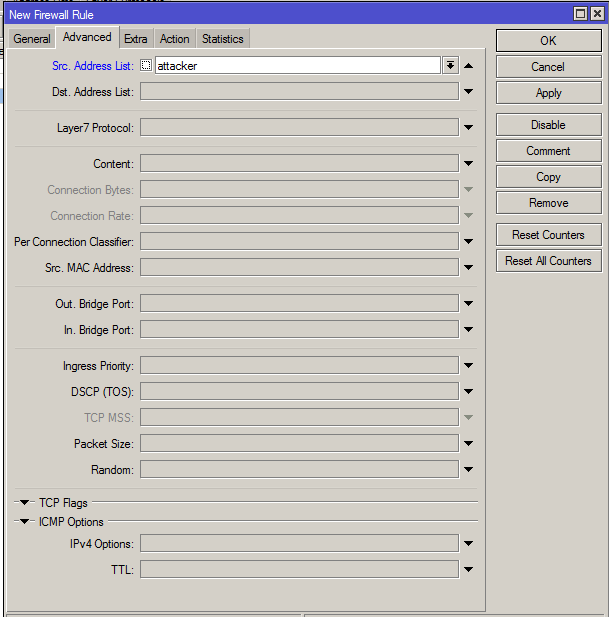Remove the firewall rule
Screen dimensions: 609x617
[x=548, y=203]
